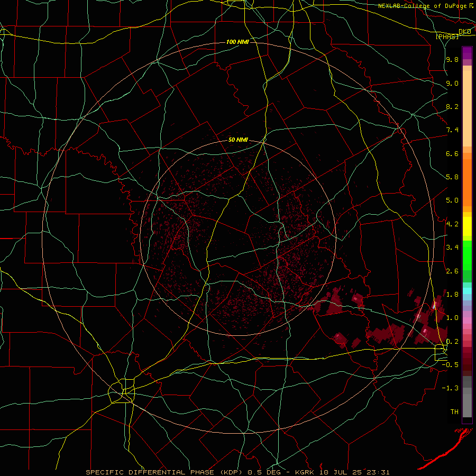Click the 1.0 scale value

point(452,318)
